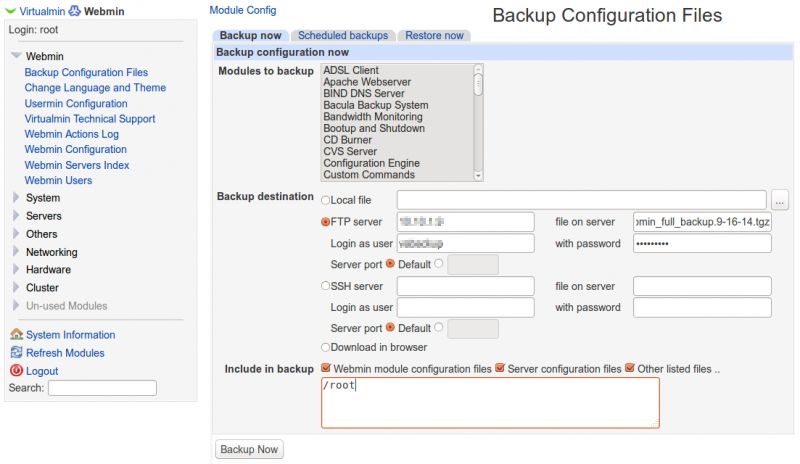Select Local file destination radio
This screenshot has height=464, width=800.
pos(325,200)
